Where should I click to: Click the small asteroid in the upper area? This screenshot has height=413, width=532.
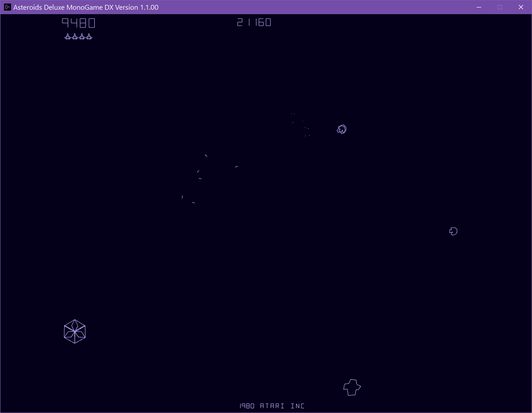(341, 129)
